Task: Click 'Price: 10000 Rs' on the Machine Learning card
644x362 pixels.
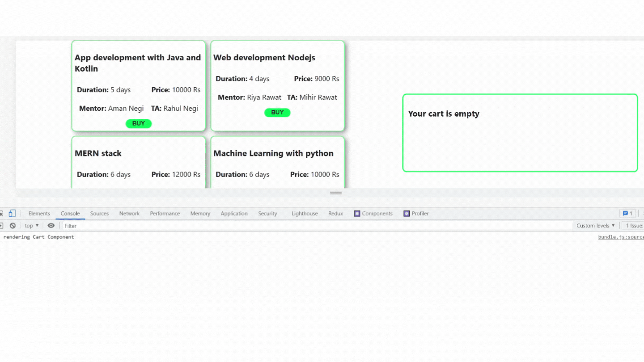Action: click(x=314, y=174)
